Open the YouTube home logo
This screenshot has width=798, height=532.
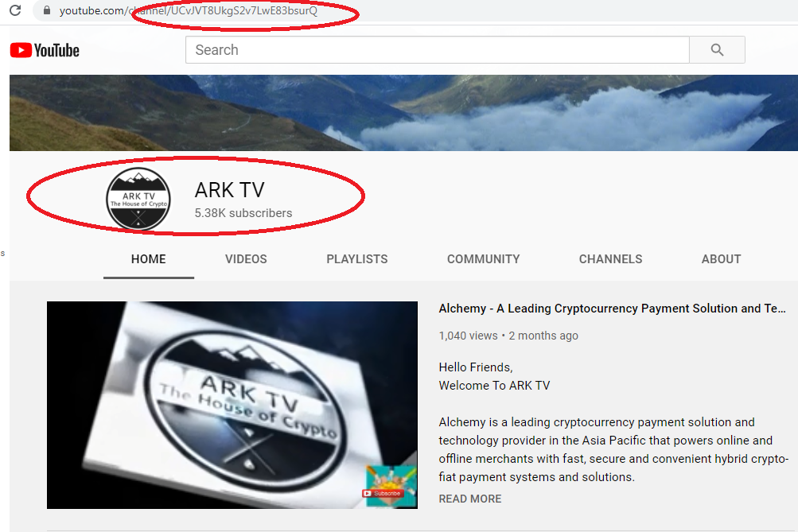click(x=45, y=50)
